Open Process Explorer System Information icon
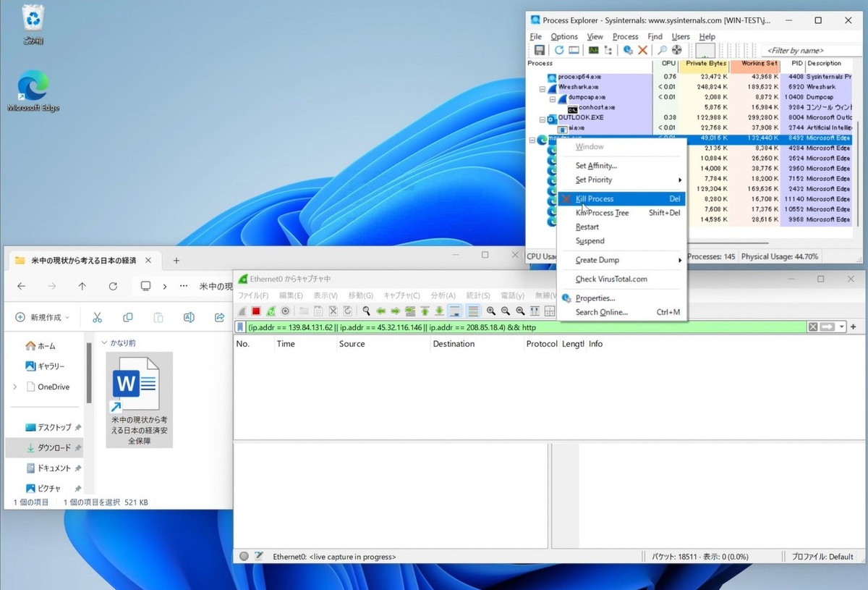The height and width of the screenshot is (590, 868). pyautogui.click(x=574, y=50)
